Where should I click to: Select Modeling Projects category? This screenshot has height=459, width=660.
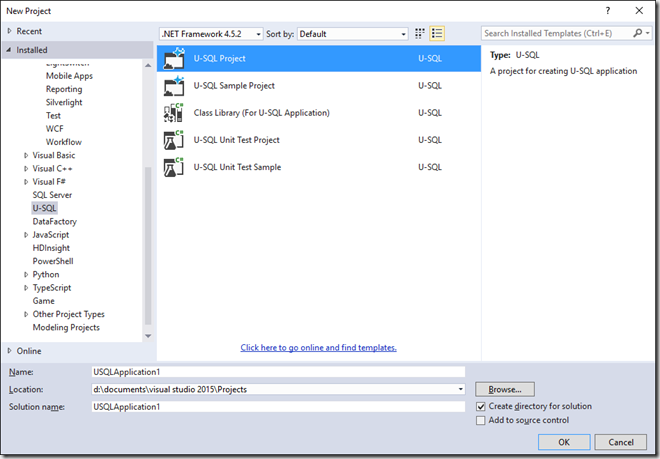click(x=66, y=328)
